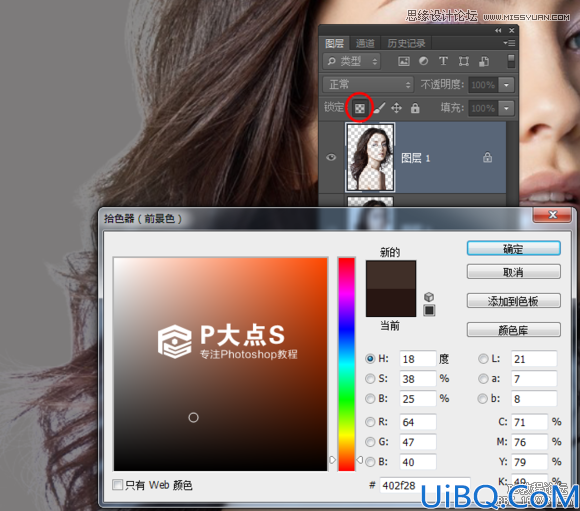Click the 取消 button
Image resolution: width=580 pixels, height=511 pixels.
pos(513,272)
